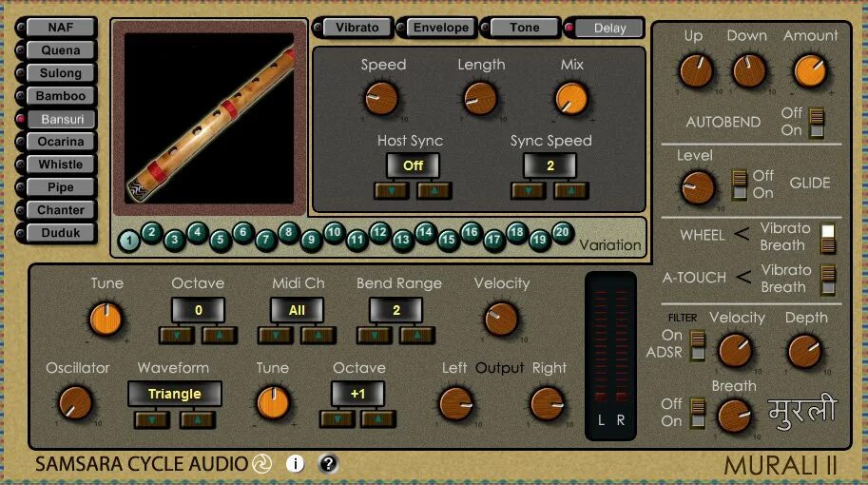Select the NAF instrument

point(61,28)
